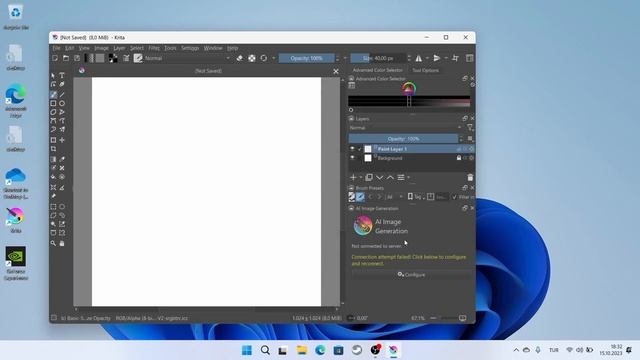
Task: Open the Settings menu
Action: click(x=190, y=48)
